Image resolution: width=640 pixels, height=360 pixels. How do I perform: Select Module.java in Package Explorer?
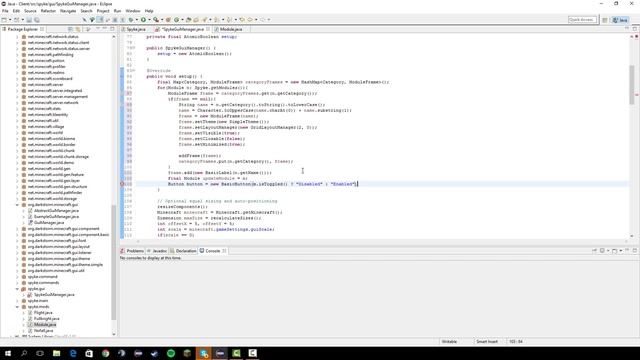45,324
